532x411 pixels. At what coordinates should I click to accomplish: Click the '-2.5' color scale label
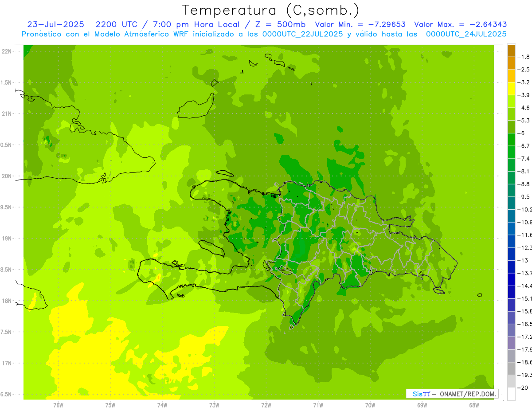click(523, 70)
